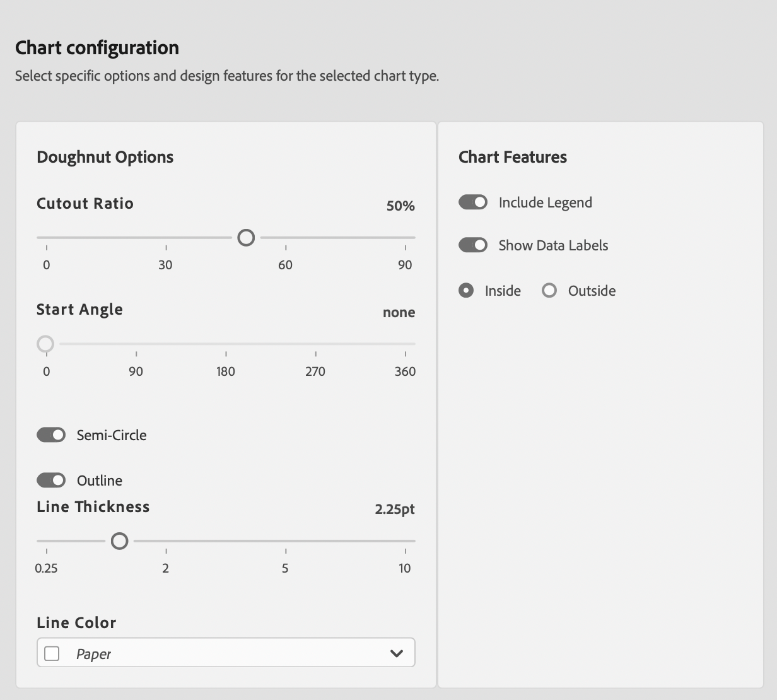777x700 pixels.
Task: Click the Start Angle slider handle
Action: (x=45, y=344)
